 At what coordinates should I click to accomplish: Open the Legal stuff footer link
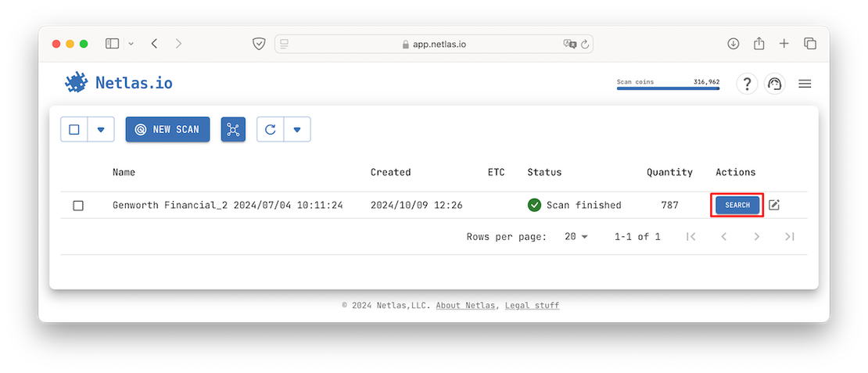coord(532,305)
